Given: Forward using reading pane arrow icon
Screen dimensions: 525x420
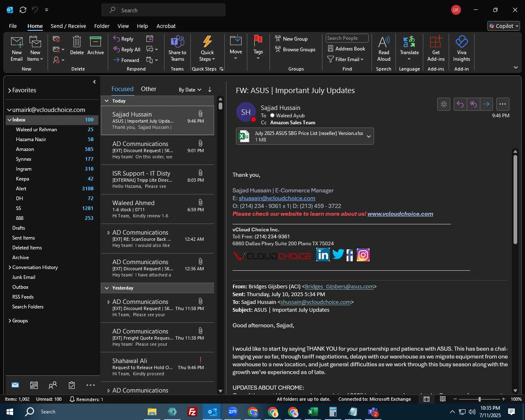Looking at the screenshot, I should click(x=486, y=104).
